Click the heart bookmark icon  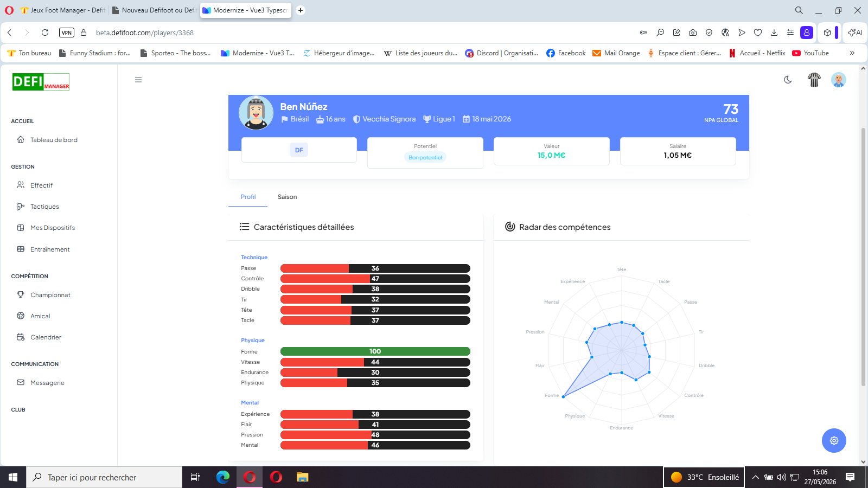(x=758, y=33)
